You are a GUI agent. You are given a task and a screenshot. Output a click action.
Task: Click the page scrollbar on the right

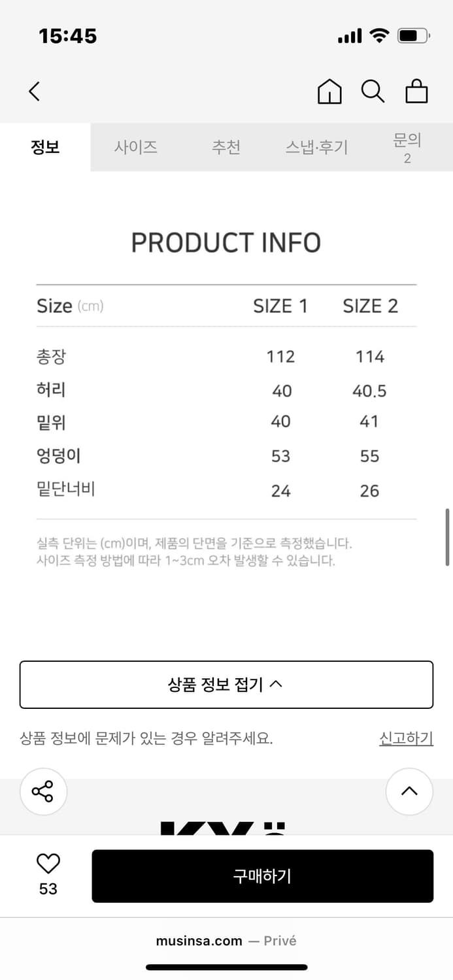tap(448, 537)
